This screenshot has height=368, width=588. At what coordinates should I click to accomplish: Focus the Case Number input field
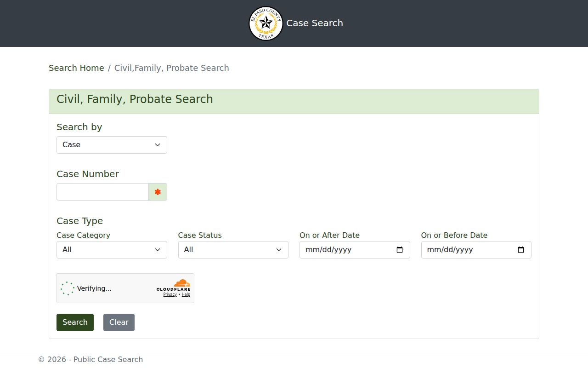tap(102, 192)
